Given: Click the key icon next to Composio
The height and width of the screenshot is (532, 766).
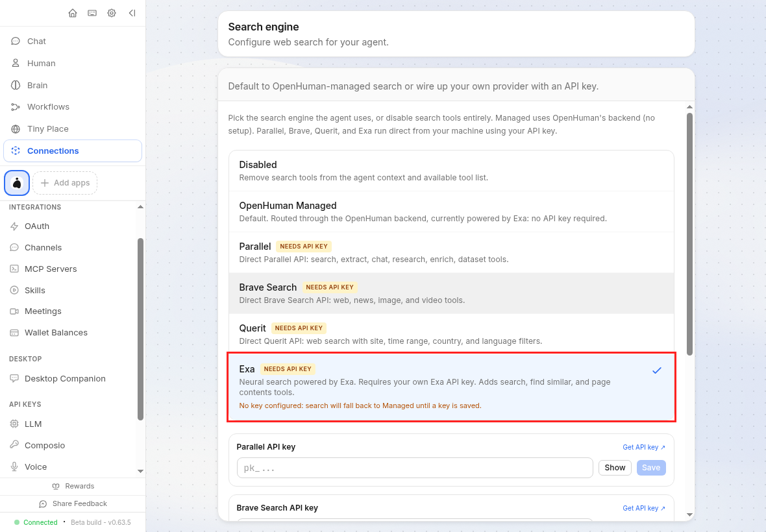Looking at the screenshot, I should [x=14, y=446].
